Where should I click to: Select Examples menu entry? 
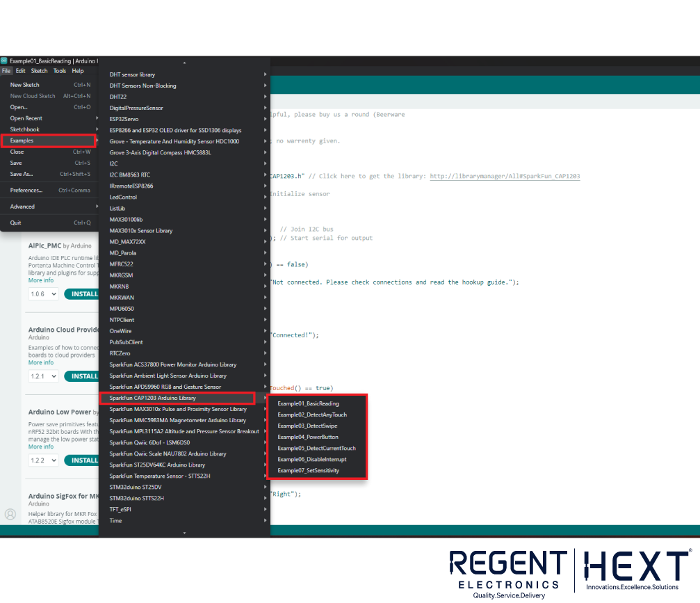(48, 140)
